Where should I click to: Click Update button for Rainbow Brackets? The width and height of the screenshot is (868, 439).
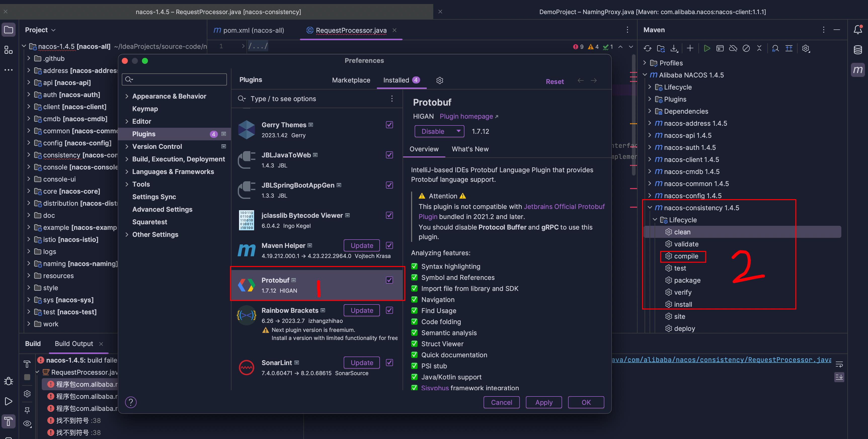click(x=362, y=311)
